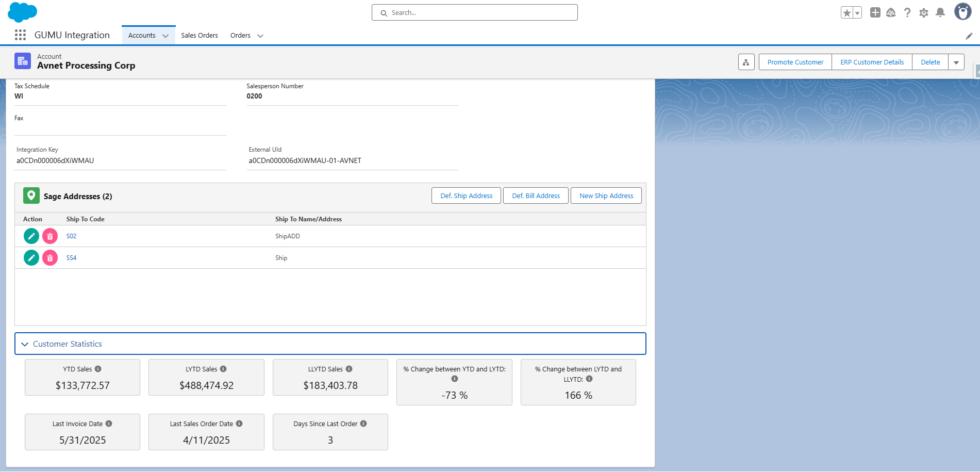Click the GUMU Integration app name
The image size is (980, 472).
pyautogui.click(x=72, y=35)
